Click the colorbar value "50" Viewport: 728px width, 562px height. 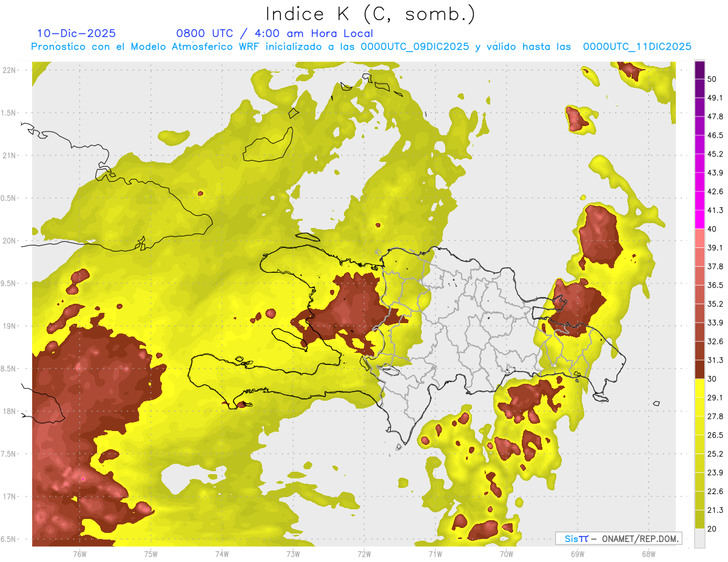[712, 79]
